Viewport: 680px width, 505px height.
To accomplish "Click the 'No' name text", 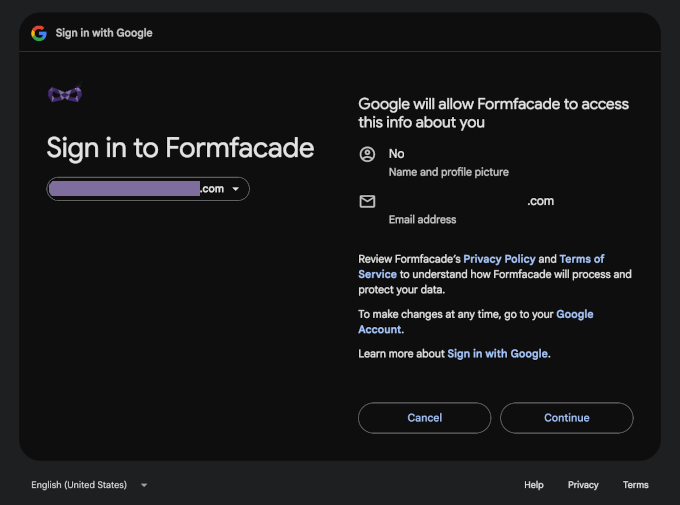I will coord(396,154).
